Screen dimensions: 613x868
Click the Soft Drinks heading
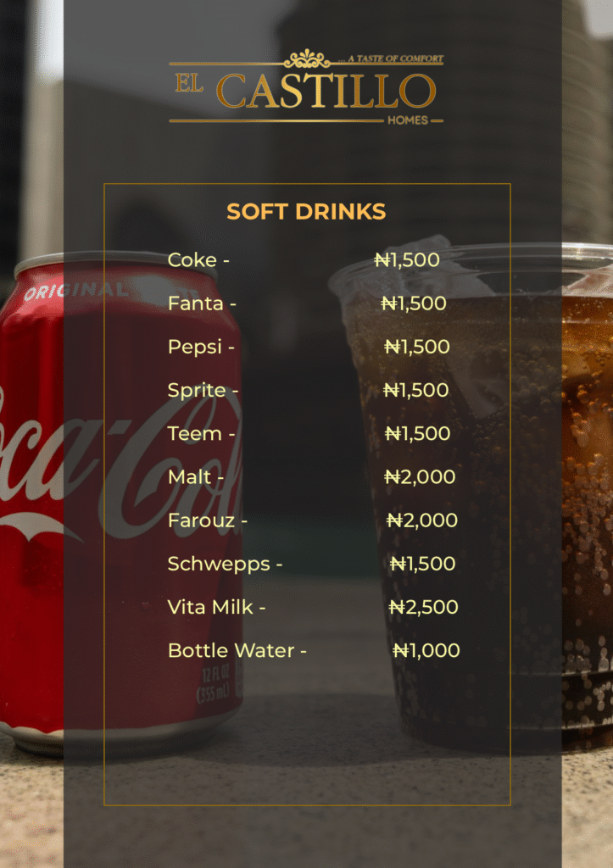306,212
